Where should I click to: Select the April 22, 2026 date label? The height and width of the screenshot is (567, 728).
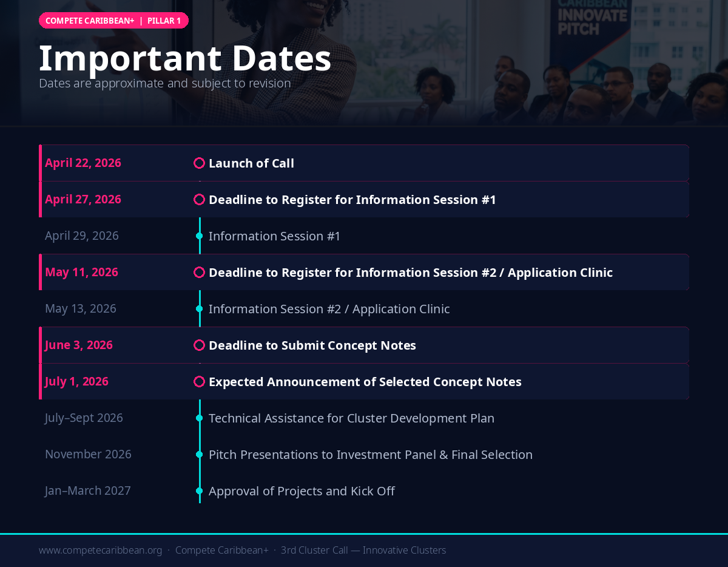pos(83,163)
